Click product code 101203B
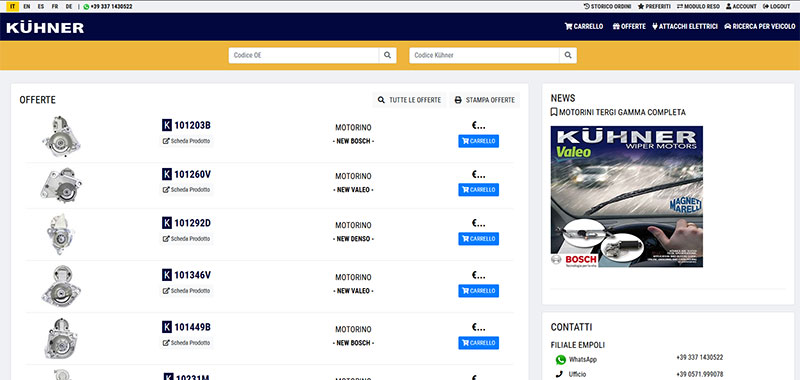800x380 pixels. (x=192, y=125)
